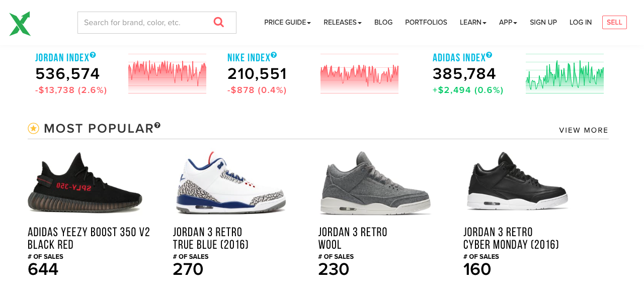Open the Jordan Index help icon
This screenshot has width=644, height=302.
(93, 55)
